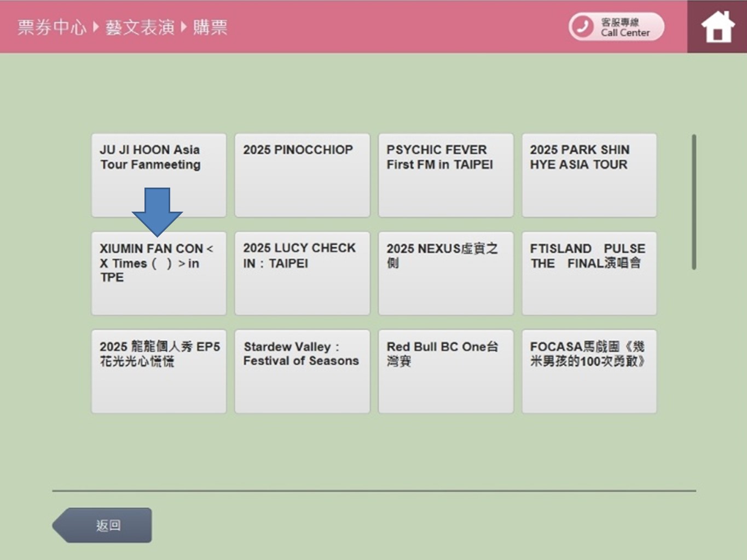Select Stardew Valley : Festival of Seasons
The width and height of the screenshot is (747, 560).
(302, 371)
